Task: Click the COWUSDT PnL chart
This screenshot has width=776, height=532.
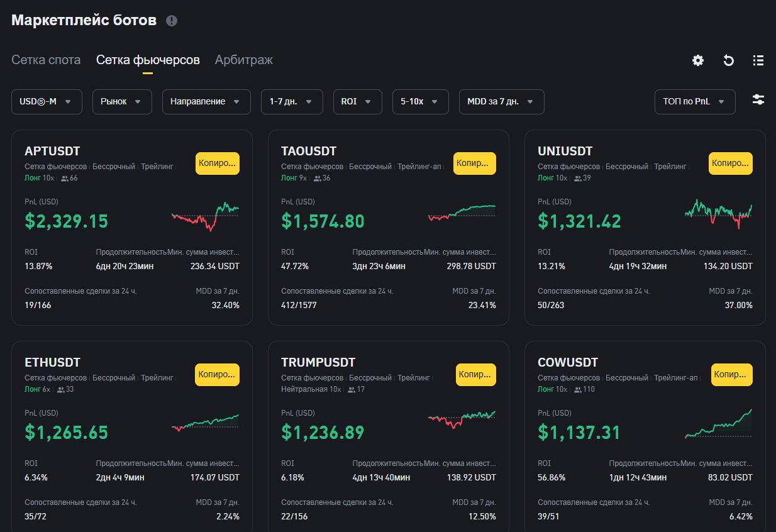Action: pyautogui.click(x=719, y=423)
